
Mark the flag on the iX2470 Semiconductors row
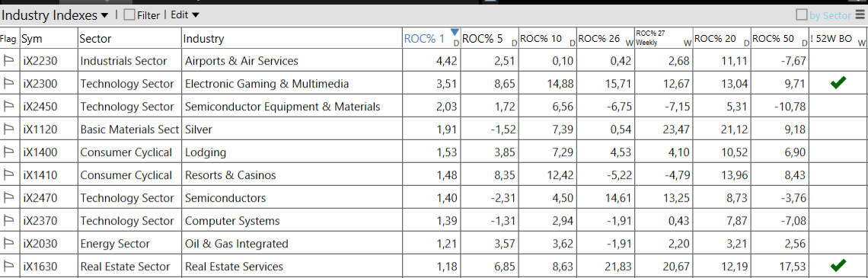[x=9, y=198]
